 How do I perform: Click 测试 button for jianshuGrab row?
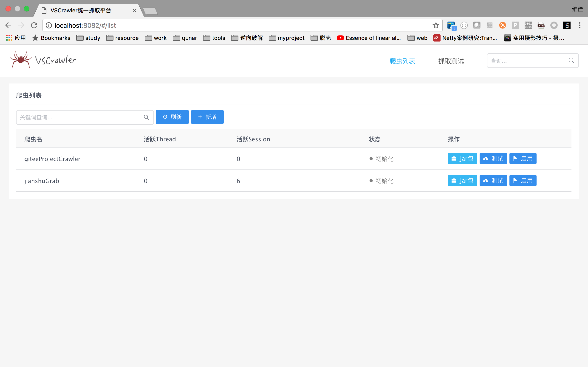point(493,181)
